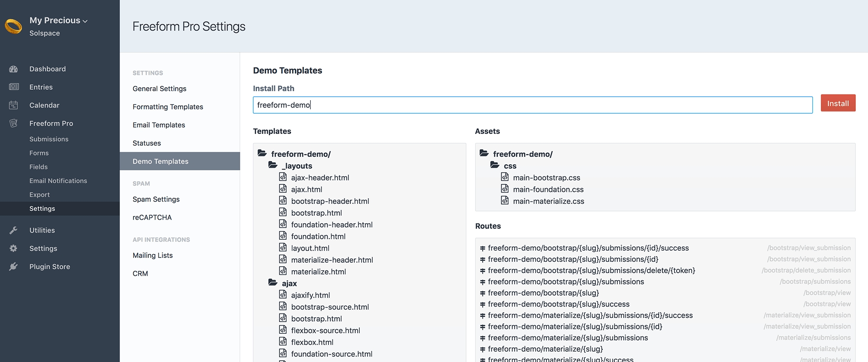
Task: Select ajax.html in _layouts folder
Action: point(306,189)
